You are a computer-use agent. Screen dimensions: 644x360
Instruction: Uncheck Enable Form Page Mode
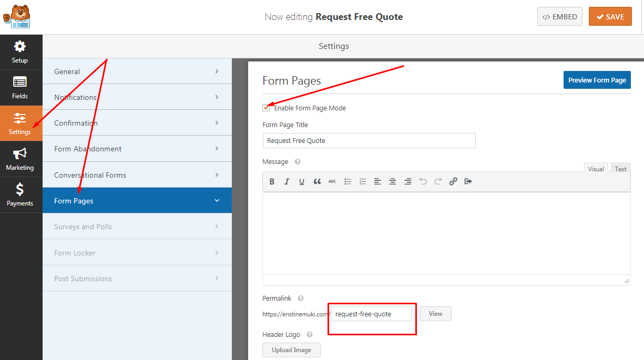[x=266, y=108]
